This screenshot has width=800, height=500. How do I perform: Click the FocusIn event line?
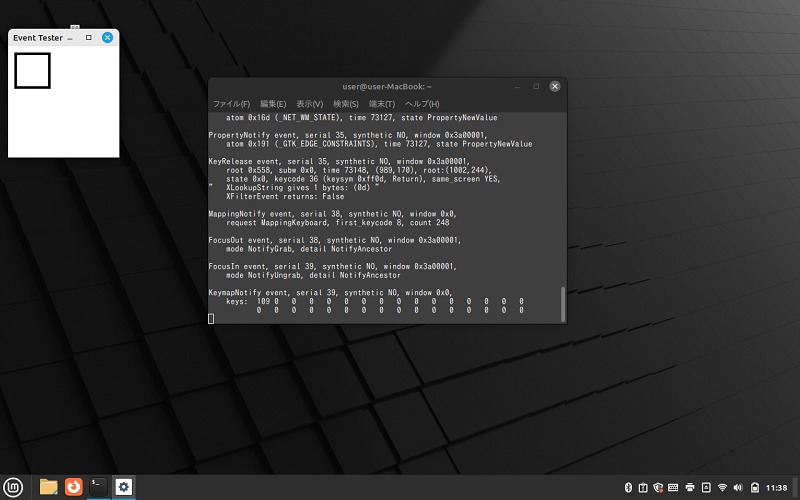(x=333, y=266)
